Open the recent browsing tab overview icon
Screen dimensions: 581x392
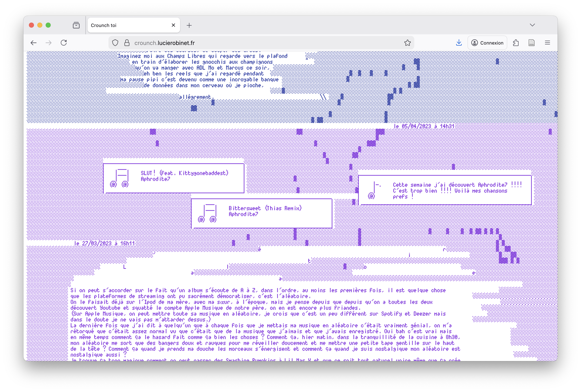76,25
